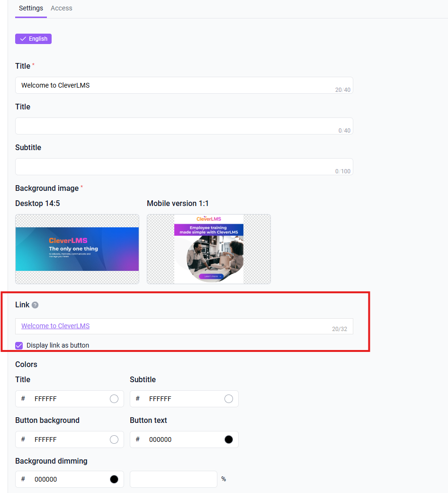Open Background dimming black color swatch
This screenshot has height=493, width=448.
coord(114,479)
